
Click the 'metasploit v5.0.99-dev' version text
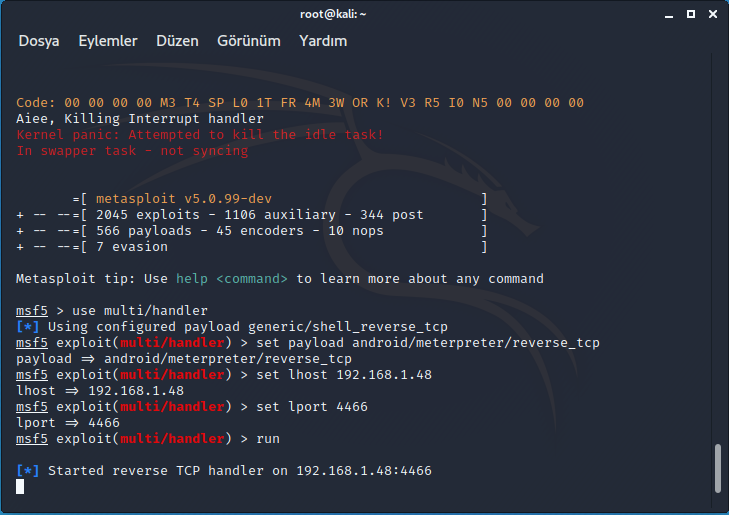pos(184,199)
